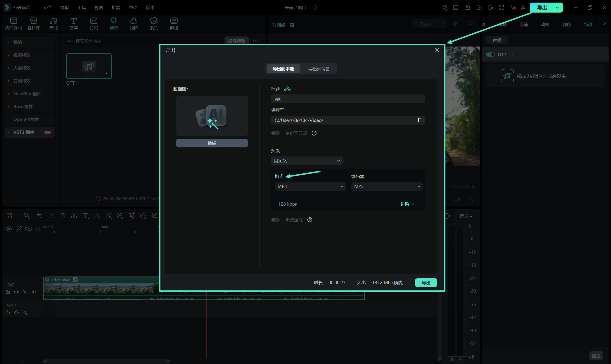Image resolution: width=611 pixels, height=364 pixels.
Task: Click the 标题 input field containing vst
Action: [348, 99]
